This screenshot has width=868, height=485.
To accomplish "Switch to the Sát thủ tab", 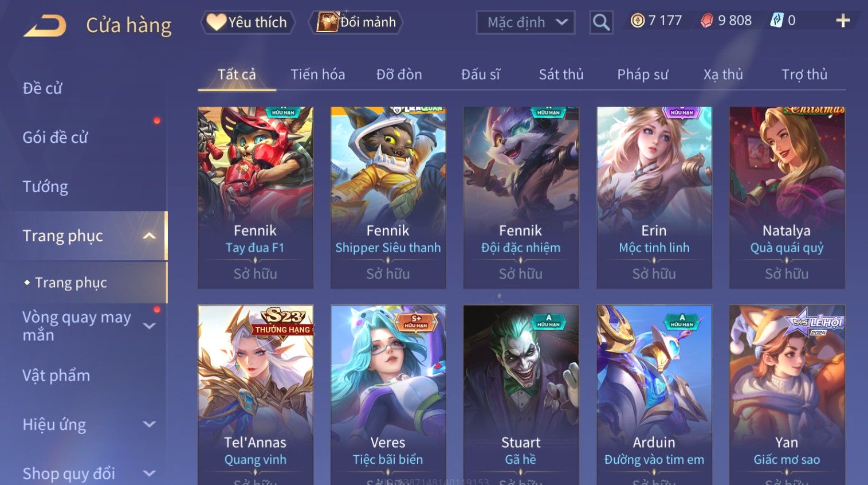I will [x=561, y=75].
